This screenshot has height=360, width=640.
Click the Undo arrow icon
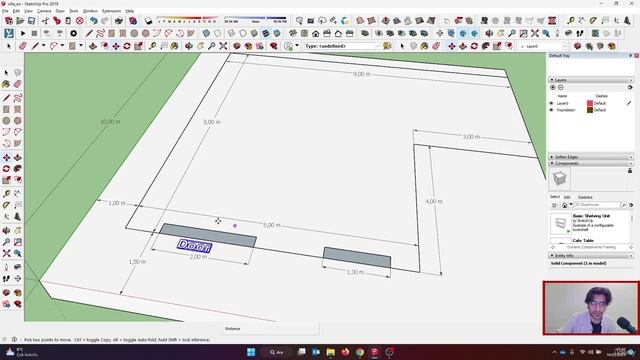pos(94,20)
